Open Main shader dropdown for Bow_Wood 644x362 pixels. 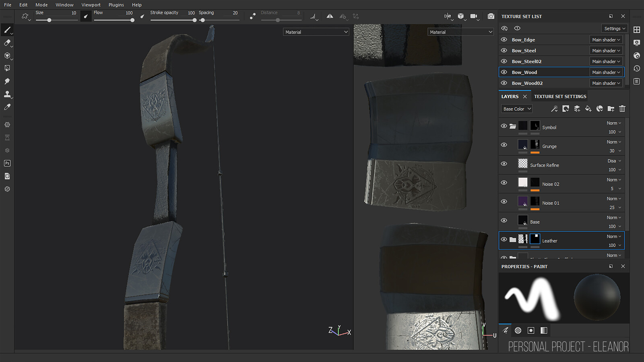point(606,72)
